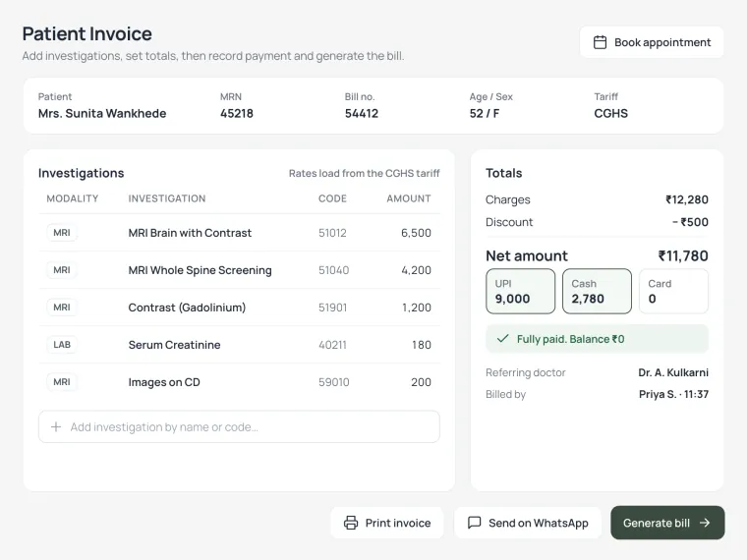Click Net amount value ₹11,780
747x560 pixels.
(683, 255)
